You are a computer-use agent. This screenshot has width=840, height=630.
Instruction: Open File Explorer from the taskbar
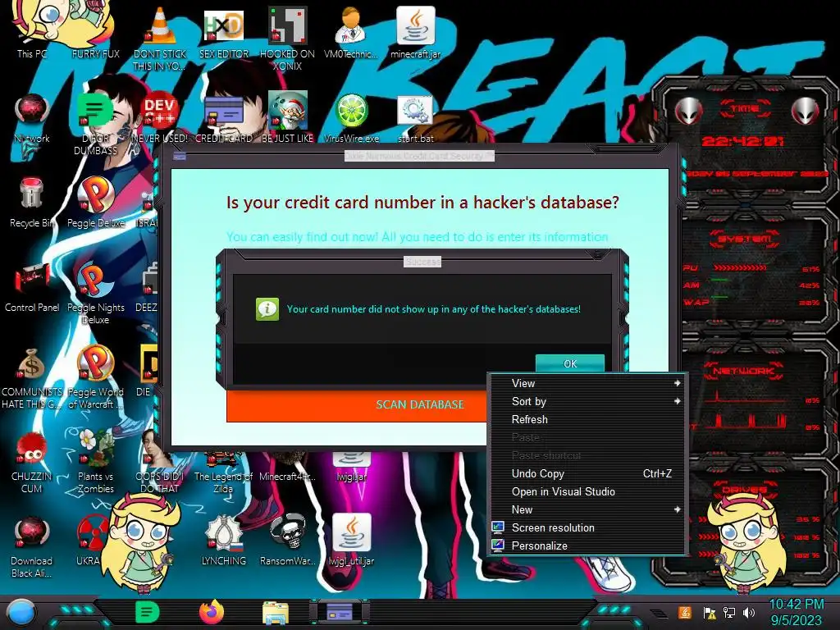276,613
